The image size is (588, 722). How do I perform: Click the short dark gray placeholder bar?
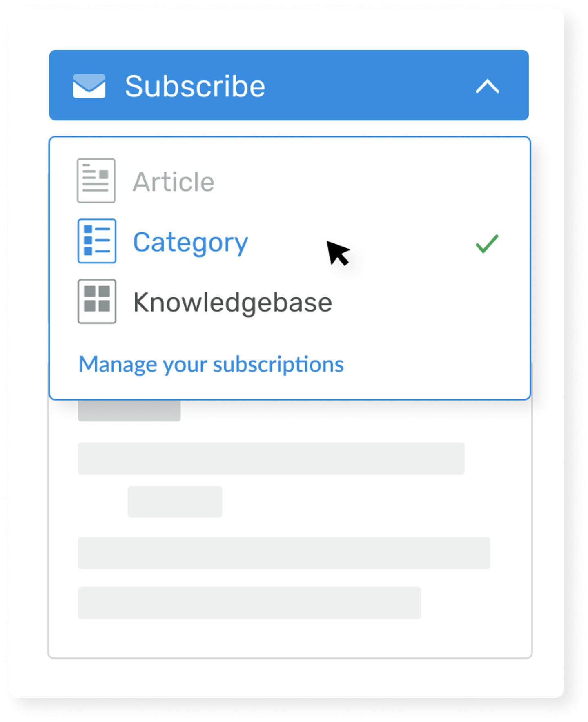pos(129,410)
